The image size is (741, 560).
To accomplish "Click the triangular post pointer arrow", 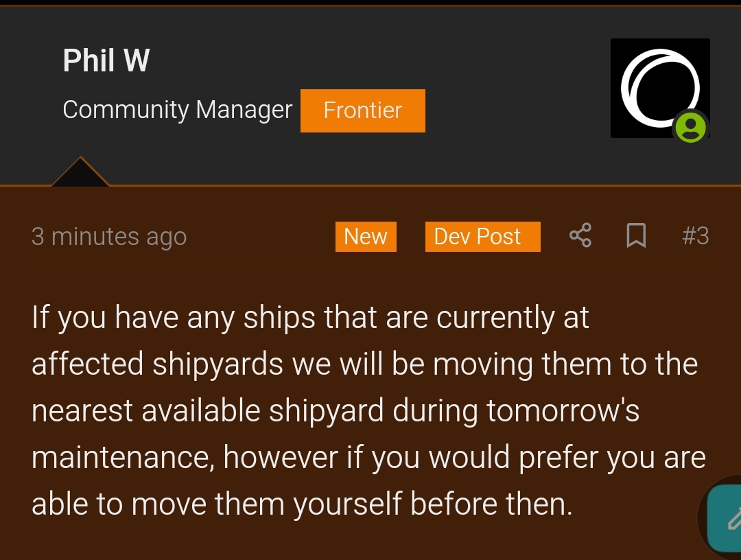I will [80, 172].
